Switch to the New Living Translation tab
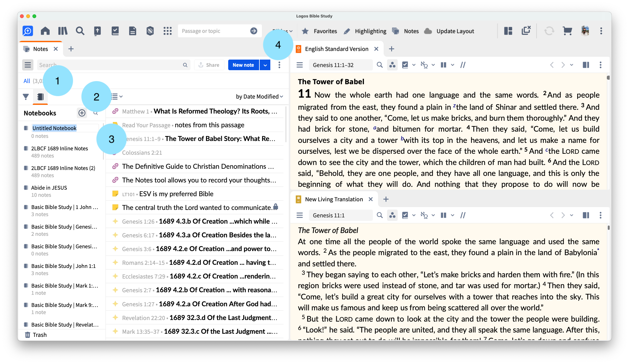The image size is (629, 364). [x=334, y=199]
